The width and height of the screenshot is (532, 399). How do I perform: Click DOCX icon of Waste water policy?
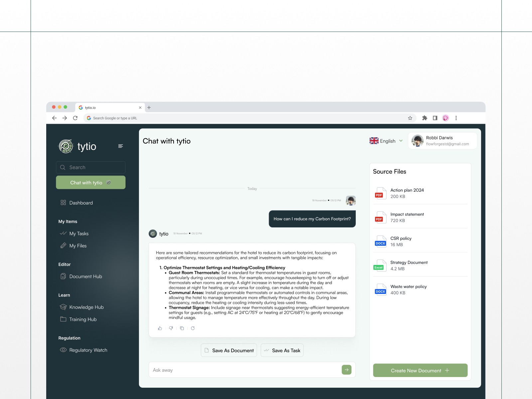pyautogui.click(x=380, y=290)
